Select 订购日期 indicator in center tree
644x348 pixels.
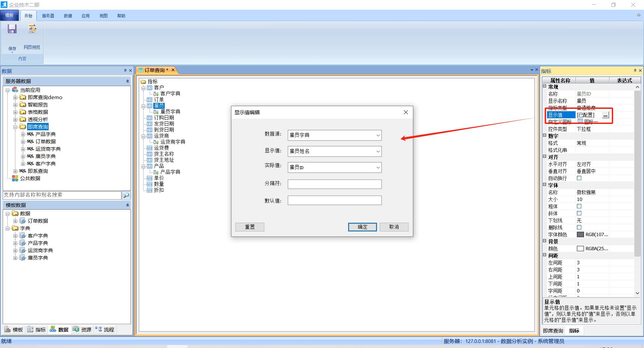click(164, 118)
